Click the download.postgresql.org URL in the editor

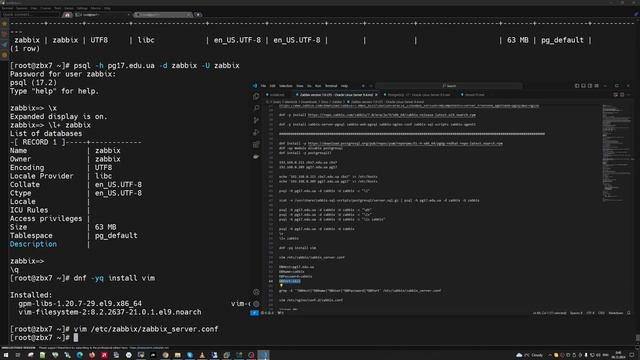pos(405,144)
